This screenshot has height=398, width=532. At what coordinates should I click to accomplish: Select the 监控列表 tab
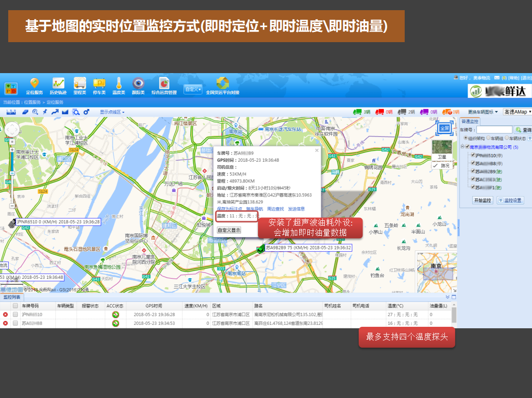coord(12,297)
